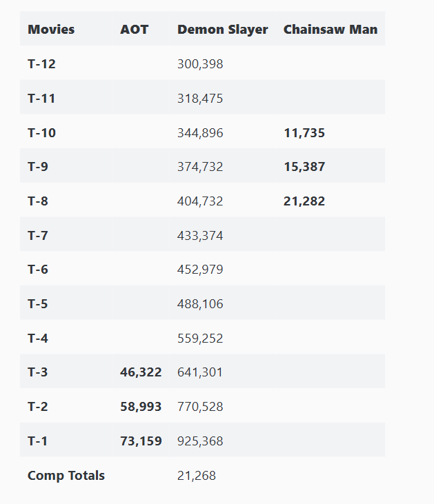Select the Comp Totals value 21,268
Image resolution: width=434 pixels, height=504 pixels.
point(196,476)
